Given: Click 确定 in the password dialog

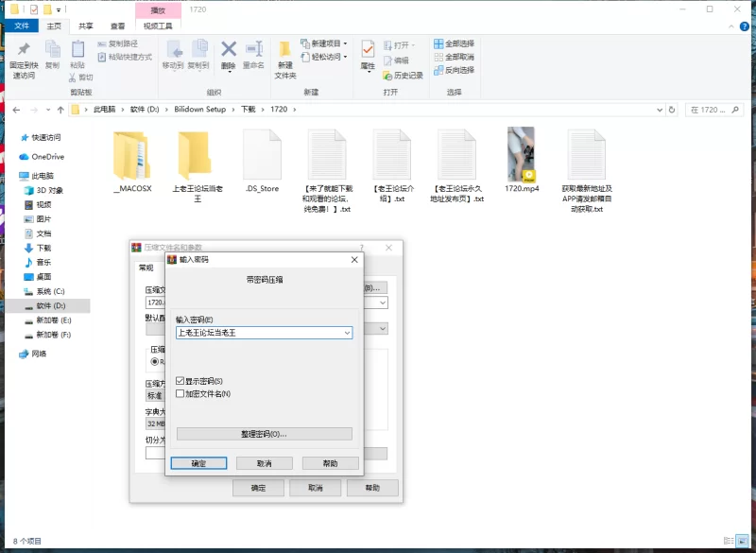Looking at the screenshot, I should point(198,464).
